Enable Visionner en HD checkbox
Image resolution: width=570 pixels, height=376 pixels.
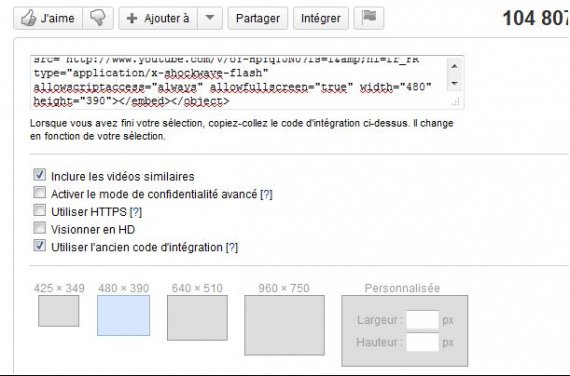tap(39, 228)
